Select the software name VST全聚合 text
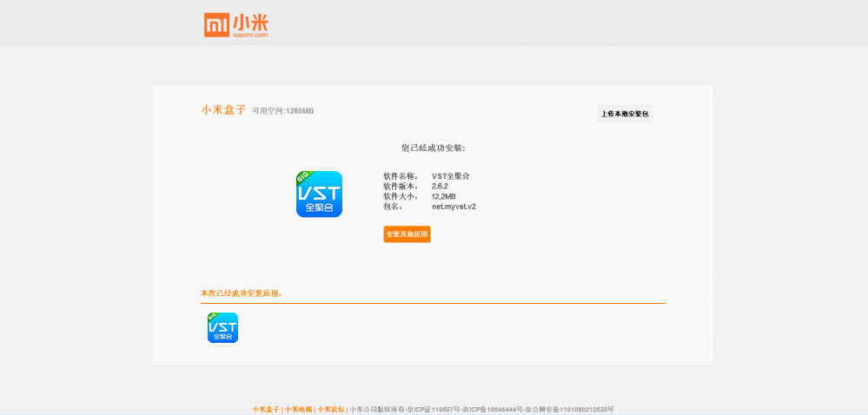The width and height of the screenshot is (868, 415). (x=451, y=176)
